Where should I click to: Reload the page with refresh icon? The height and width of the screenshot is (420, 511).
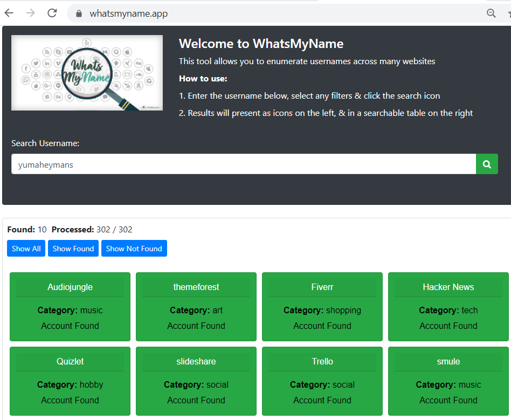click(52, 13)
